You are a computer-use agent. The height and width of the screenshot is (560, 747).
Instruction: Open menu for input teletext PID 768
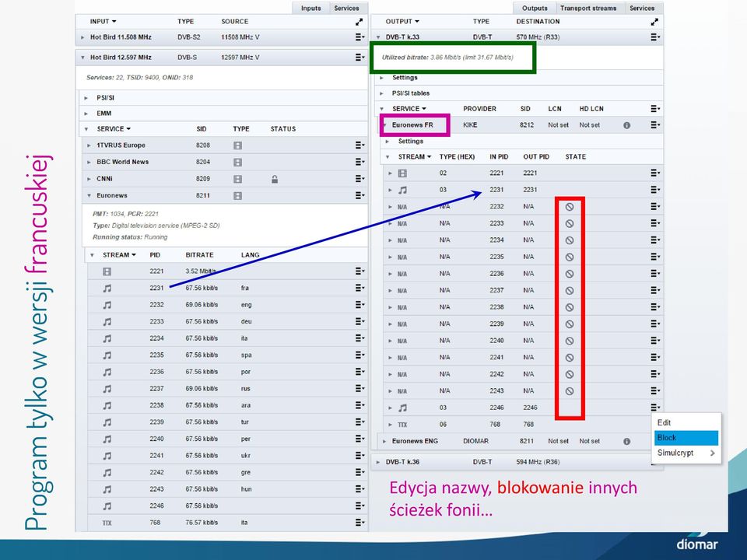coord(359,523)
